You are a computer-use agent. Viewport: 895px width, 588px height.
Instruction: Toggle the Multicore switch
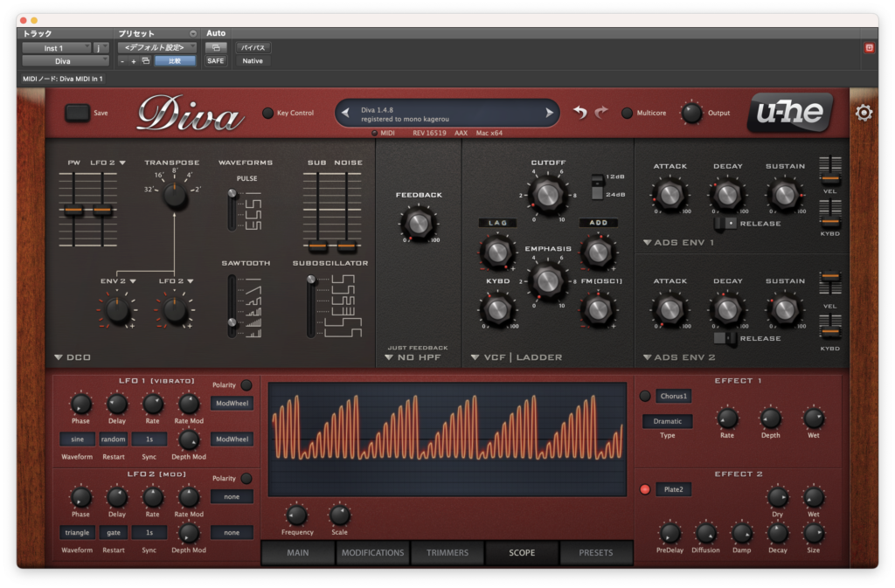[x=627, y=113]
